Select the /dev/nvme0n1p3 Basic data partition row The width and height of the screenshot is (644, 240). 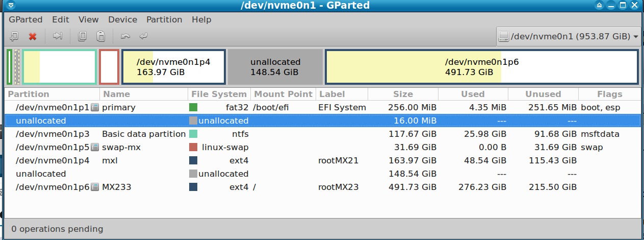[322, 134]
